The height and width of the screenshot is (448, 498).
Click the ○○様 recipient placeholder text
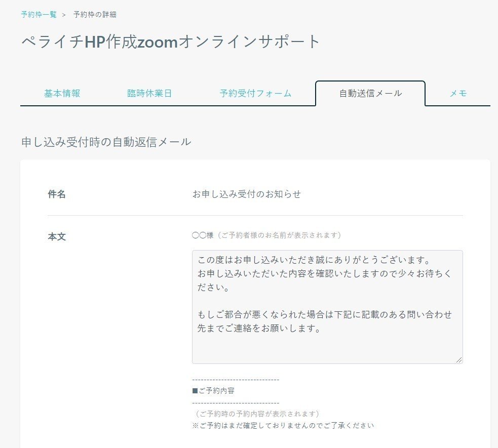point(203,235)
